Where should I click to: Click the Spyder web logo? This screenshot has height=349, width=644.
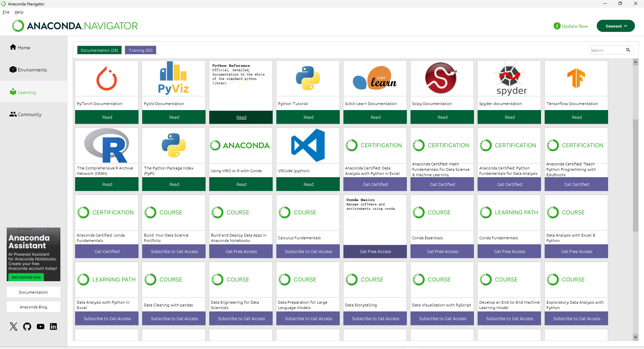pos(509,79)
